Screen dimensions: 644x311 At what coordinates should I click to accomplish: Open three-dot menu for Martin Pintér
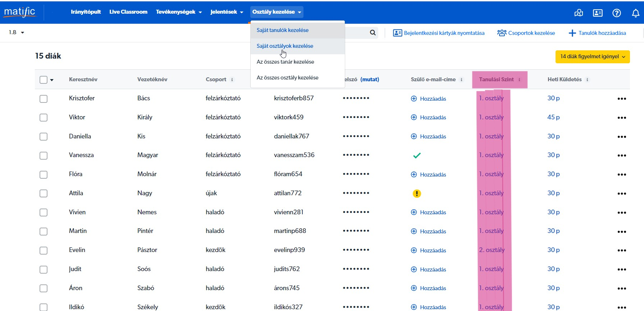(x=622, y=232)
